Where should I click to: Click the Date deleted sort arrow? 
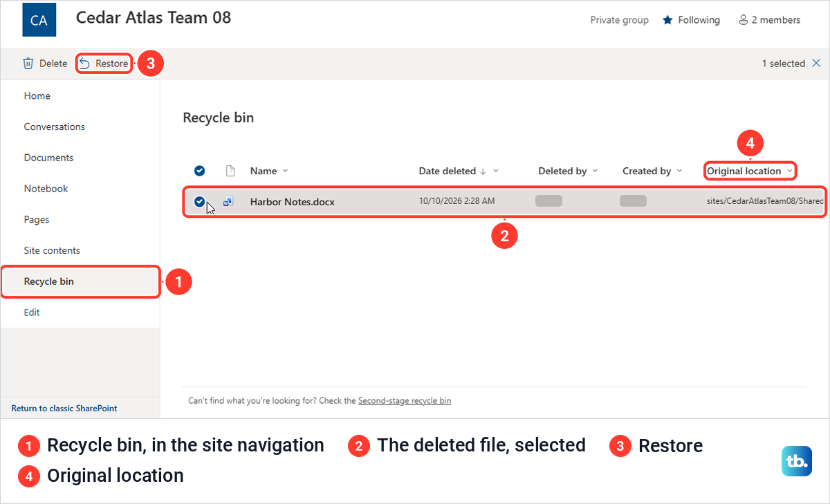[x=483, y=171]
